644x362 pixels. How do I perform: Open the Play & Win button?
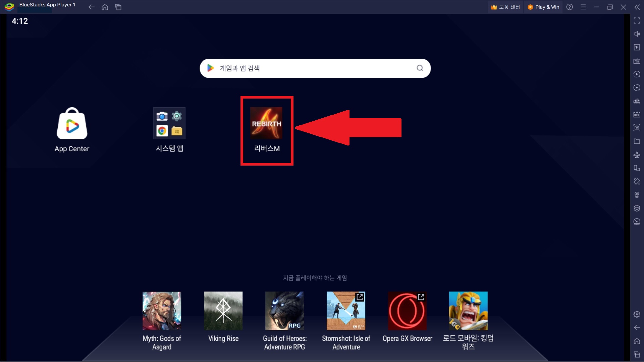click(543, 7)
